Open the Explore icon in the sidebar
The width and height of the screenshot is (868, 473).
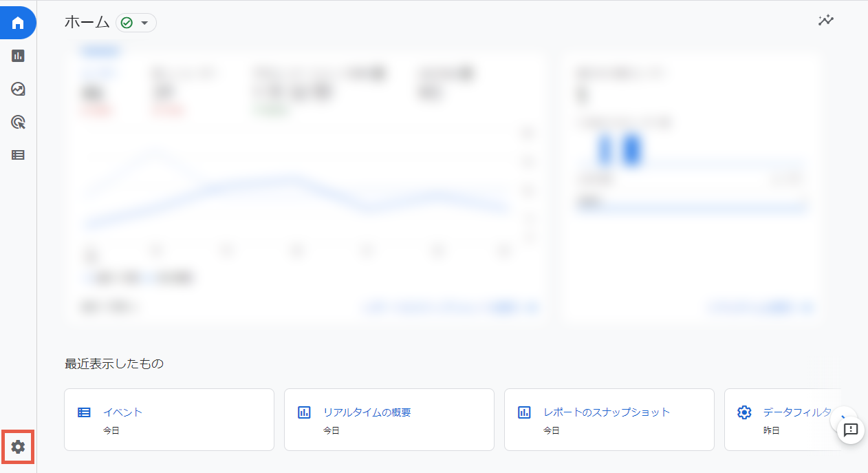tap(18, 89)
